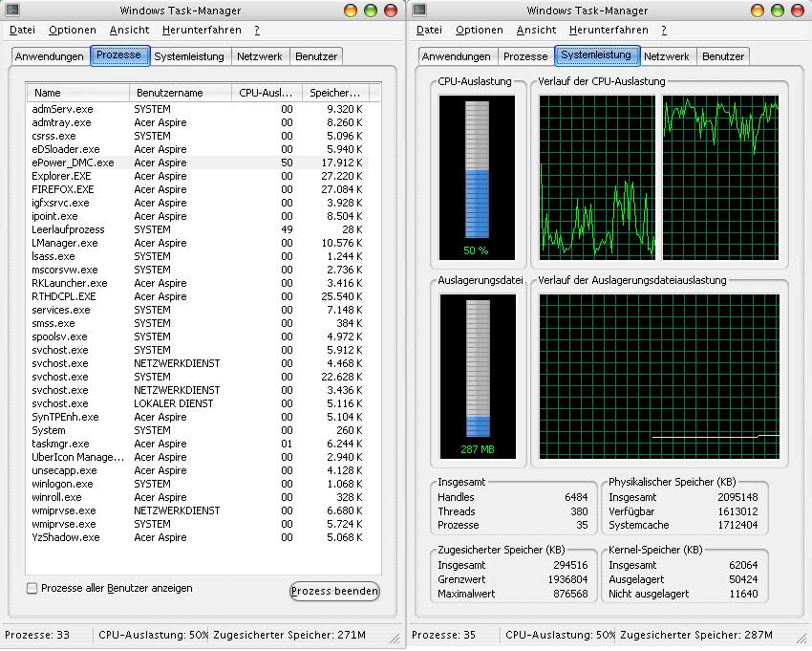Select the igfxsrvc.exe process row

point(199,204)
